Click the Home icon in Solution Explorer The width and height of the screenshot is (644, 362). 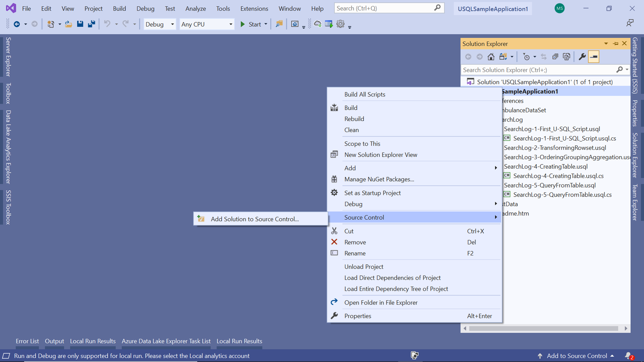click(x=491, y=57)
